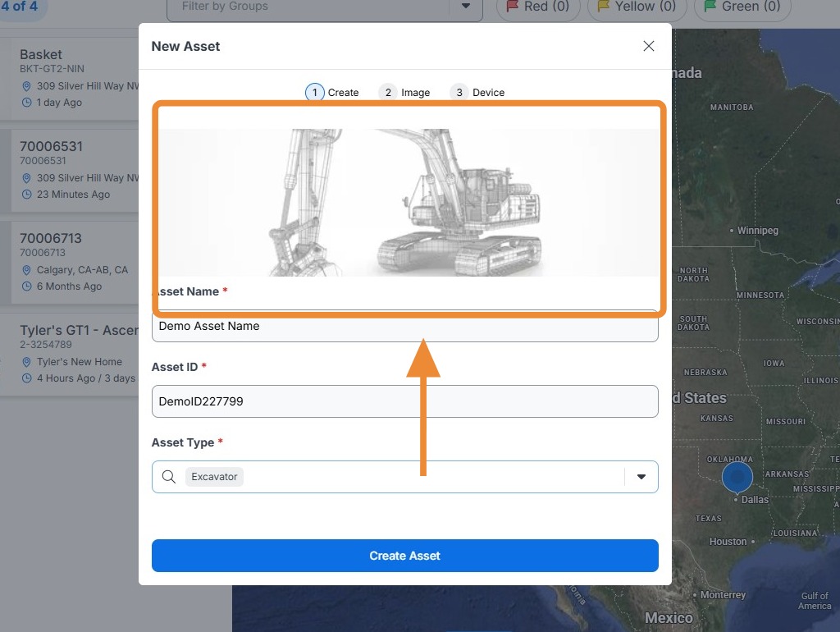Toggle the Red (0) flag filter
840x632 pixels.
click(538, 7)
